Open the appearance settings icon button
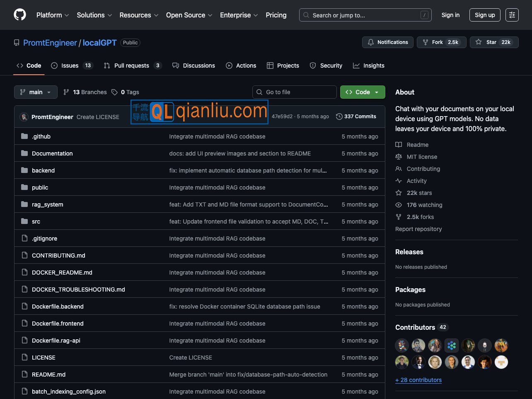Image resolution: width=532 pixels, height=399 pixels. click(x=512, y=15)
